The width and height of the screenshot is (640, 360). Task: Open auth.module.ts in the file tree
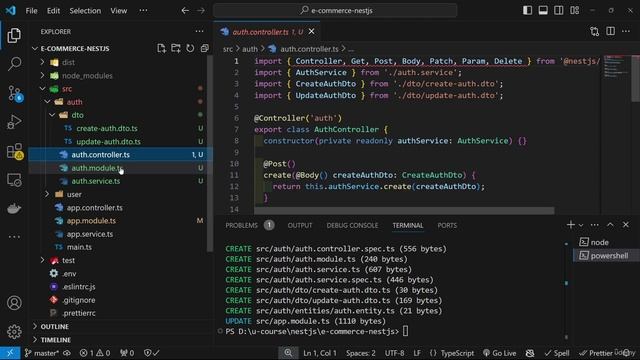(x=121, y=168)
